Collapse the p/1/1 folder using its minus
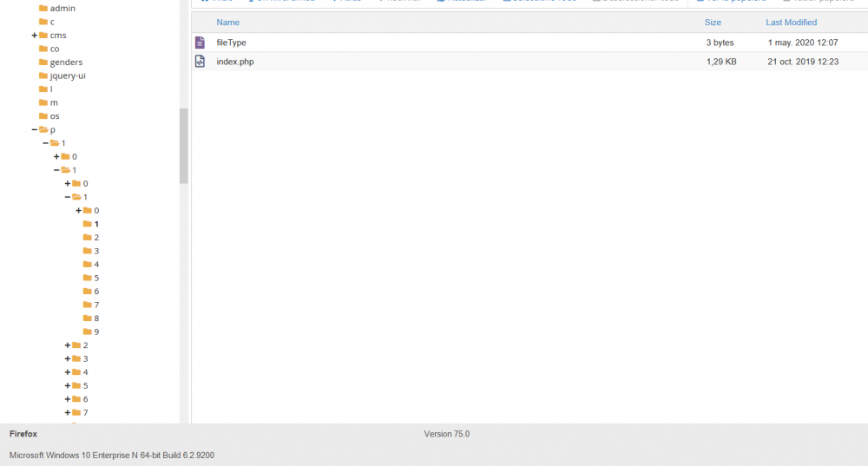Screen dimensions: 868x466 (x=56, y=170)
